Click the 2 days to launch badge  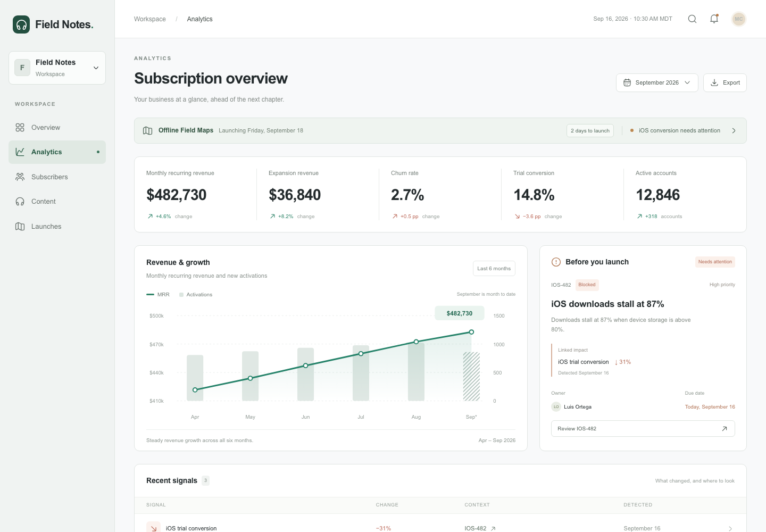click(590, 131)
